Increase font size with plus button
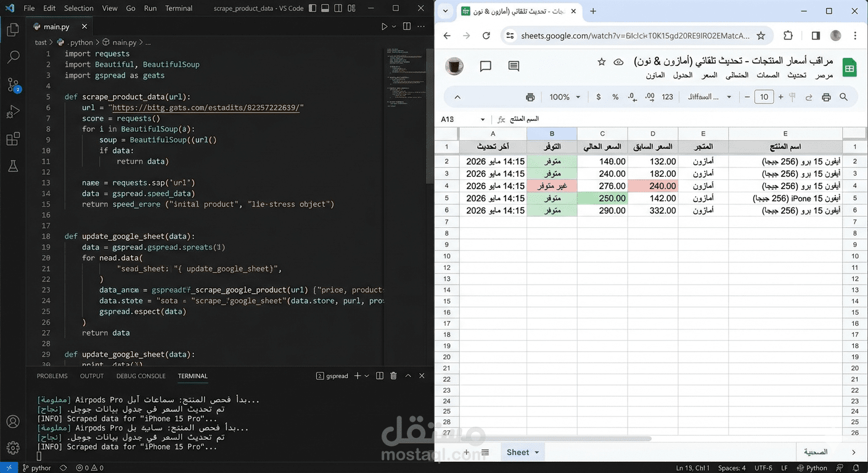This screenshot has height=473, width=868. tap(780, 97)
